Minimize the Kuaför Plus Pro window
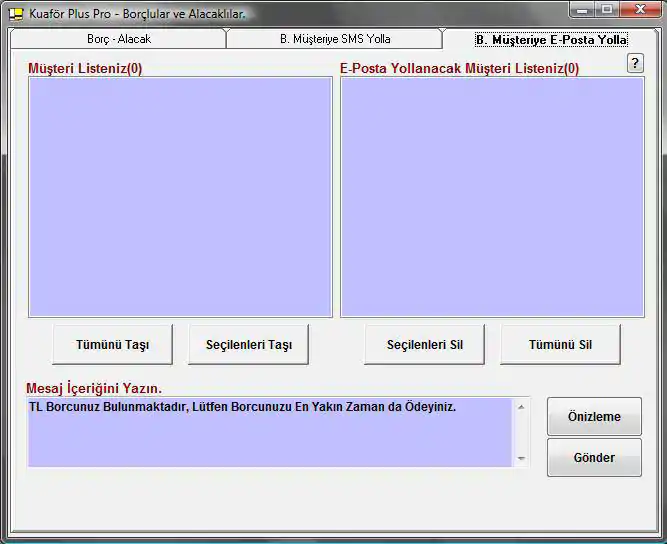 coord(583,9)
